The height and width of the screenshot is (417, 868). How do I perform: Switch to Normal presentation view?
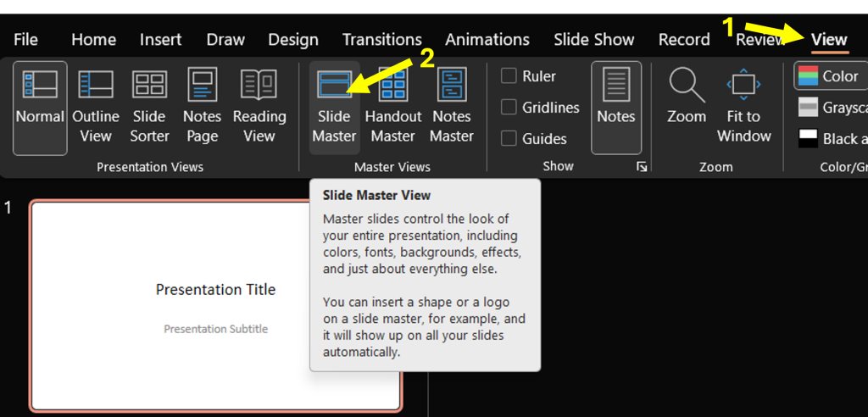(x=40, y=106)
